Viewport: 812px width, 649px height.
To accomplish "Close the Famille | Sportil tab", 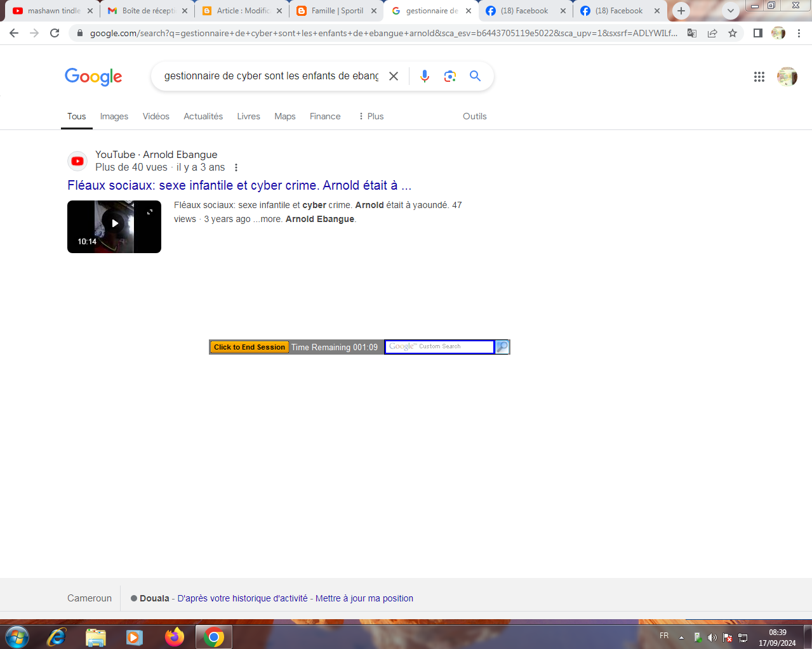I will coord(374,11).
